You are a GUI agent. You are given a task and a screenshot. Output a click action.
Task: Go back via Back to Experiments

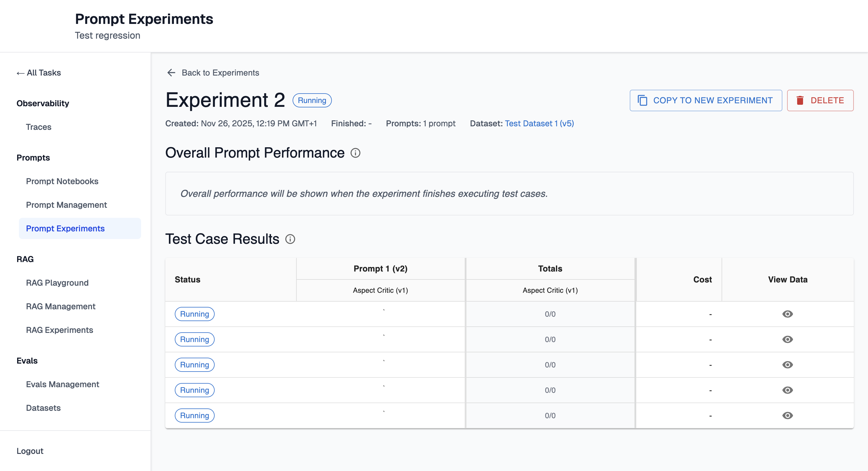[220, 73]
